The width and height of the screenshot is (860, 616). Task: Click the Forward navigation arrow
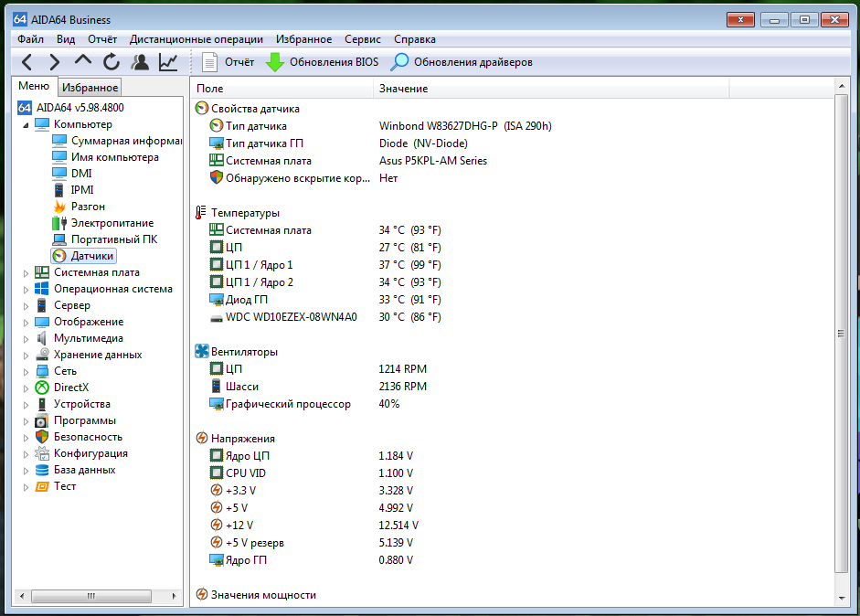point(55,62)
